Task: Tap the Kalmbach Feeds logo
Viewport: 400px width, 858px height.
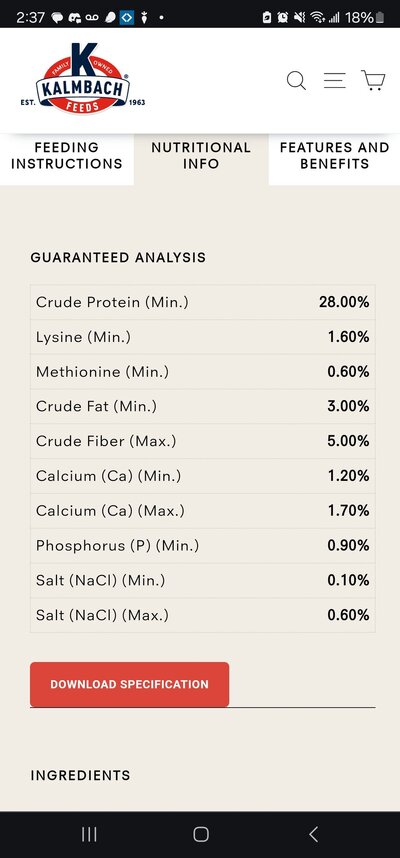Action: (83, 78)
